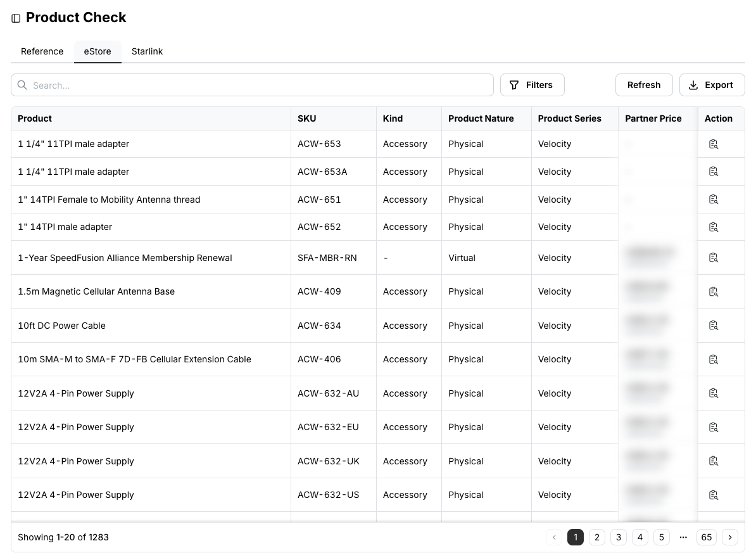Click 'Showing 1-20 of 1283' text
Image resolution: width=756 pixels, height=560 pixels.
(63, 537)
